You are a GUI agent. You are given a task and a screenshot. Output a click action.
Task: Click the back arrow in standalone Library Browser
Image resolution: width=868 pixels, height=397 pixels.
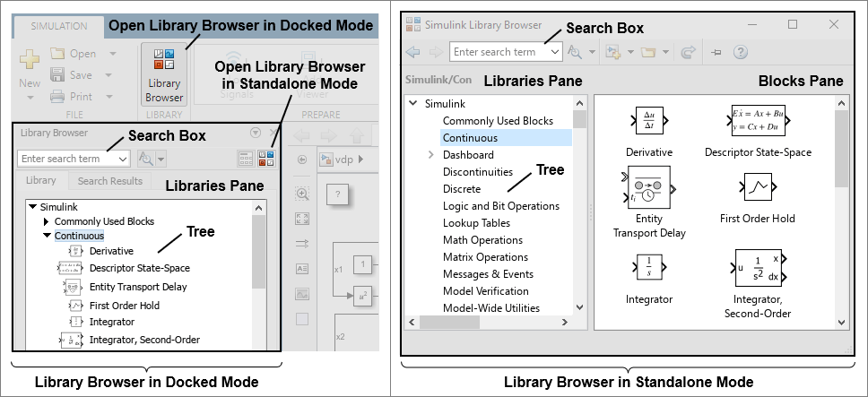413,52
